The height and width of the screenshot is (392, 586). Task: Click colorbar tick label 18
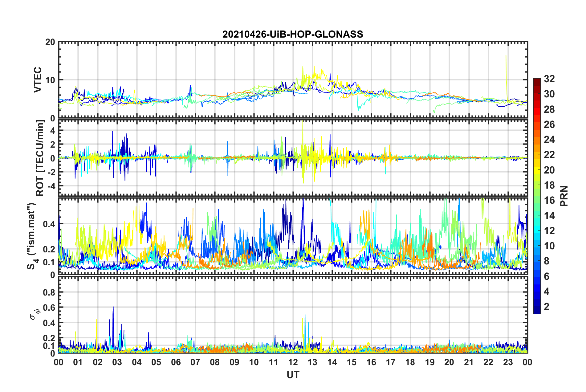pyautogui.click(x=549, y=185)
